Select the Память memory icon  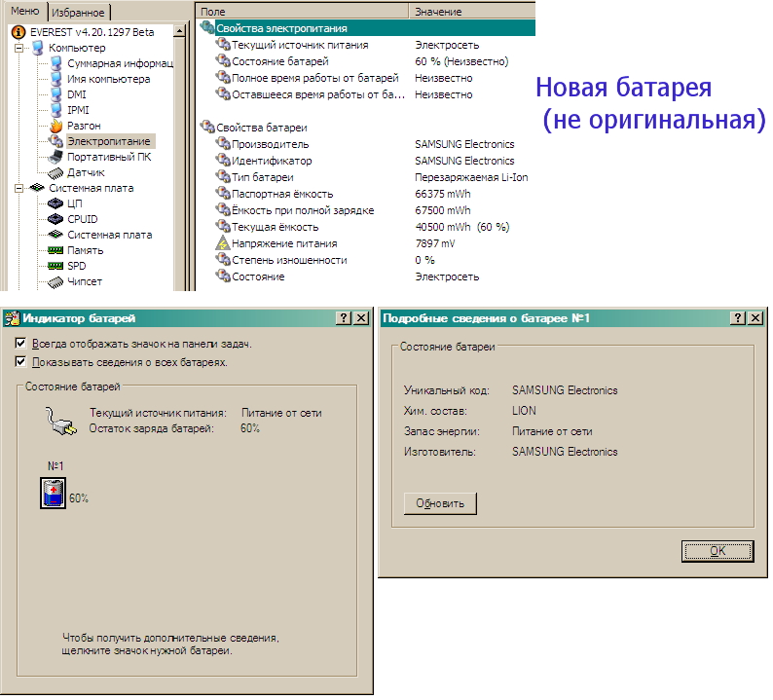[x=55, y=250]
